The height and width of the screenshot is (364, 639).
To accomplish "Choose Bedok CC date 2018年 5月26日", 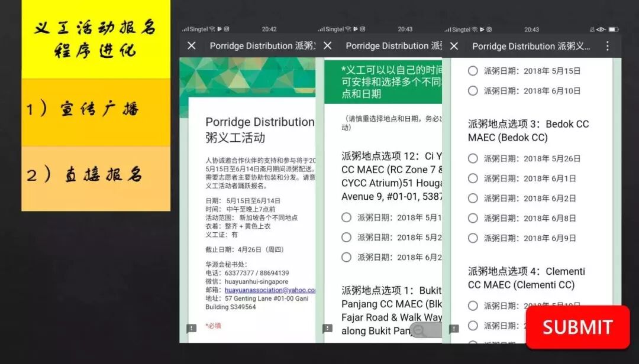I will [473, 158].
